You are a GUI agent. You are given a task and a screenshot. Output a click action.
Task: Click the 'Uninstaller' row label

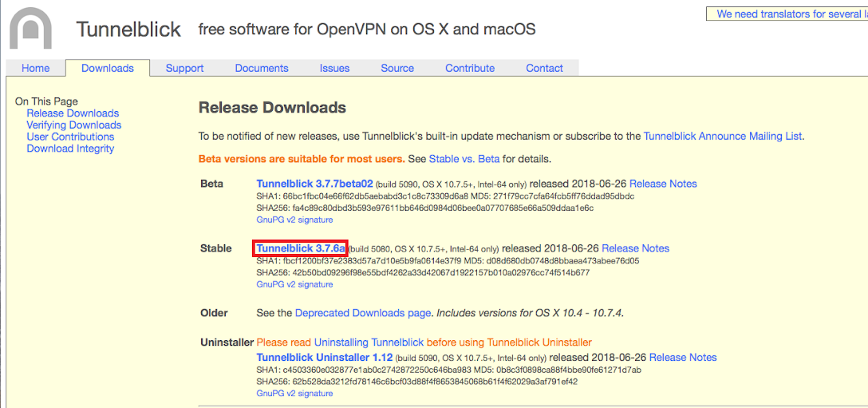pyautogui.click(x=227, y=342)
